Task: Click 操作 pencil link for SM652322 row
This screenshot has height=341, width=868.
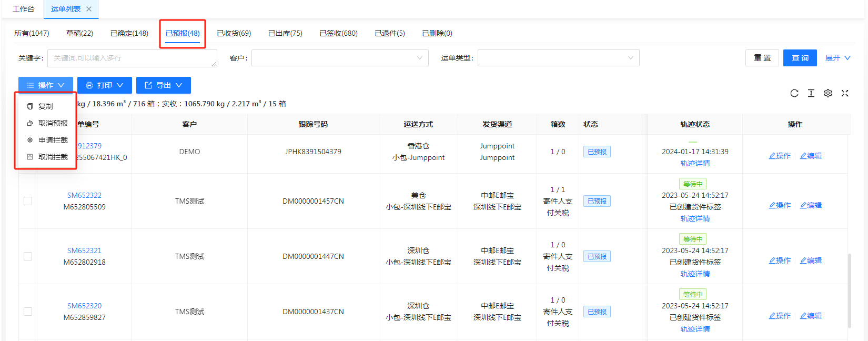Action: tap(780, 205)
